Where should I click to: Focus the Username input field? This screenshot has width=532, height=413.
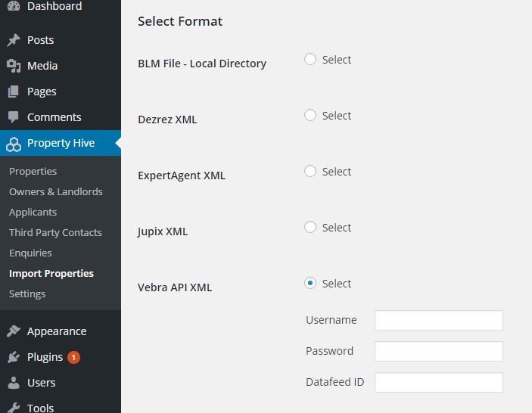439,320
